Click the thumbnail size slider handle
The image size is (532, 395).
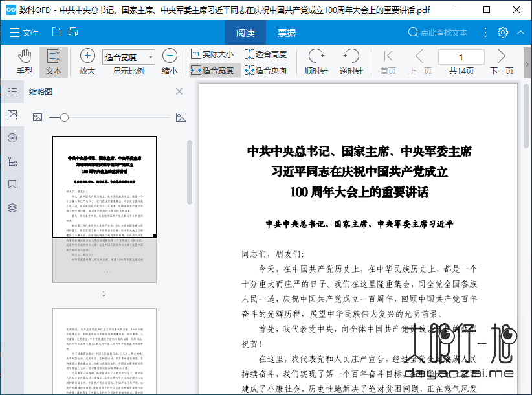pyautogui.click(x=65, y=117)
